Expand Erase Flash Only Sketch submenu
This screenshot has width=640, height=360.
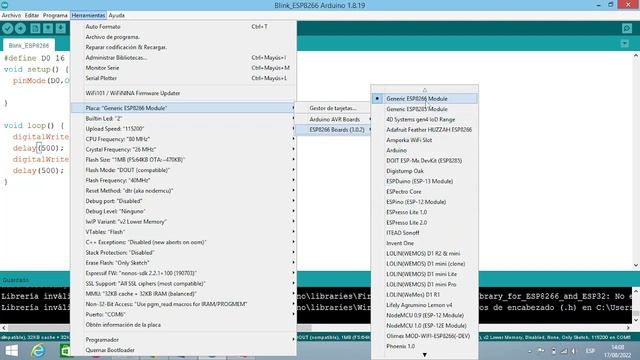(x=183, y=263)
